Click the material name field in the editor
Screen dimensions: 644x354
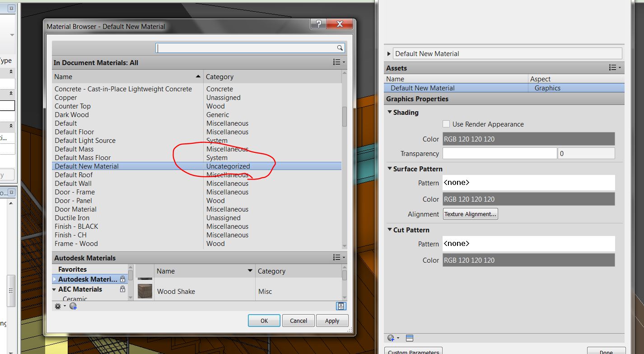(508, 53)
